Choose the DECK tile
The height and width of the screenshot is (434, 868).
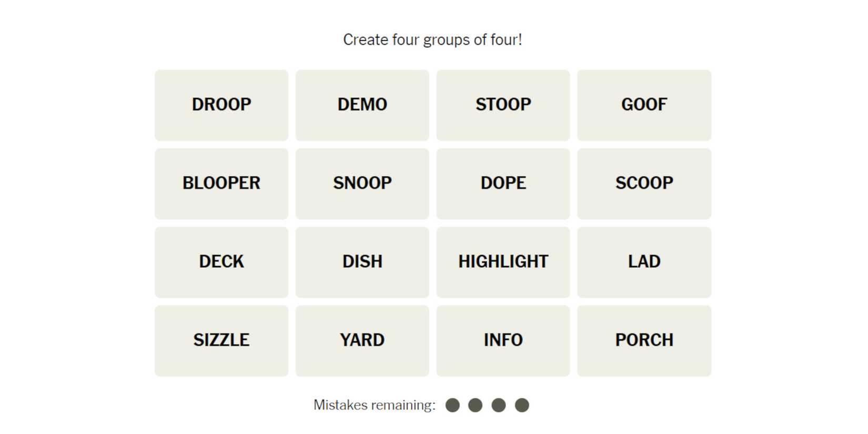[x=221, y=262]
